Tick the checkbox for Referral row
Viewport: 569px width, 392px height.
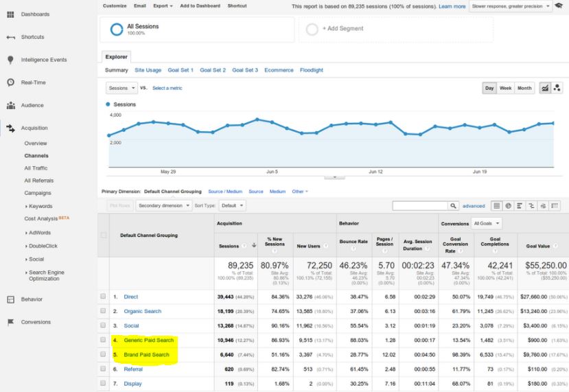tap(103, 369)
